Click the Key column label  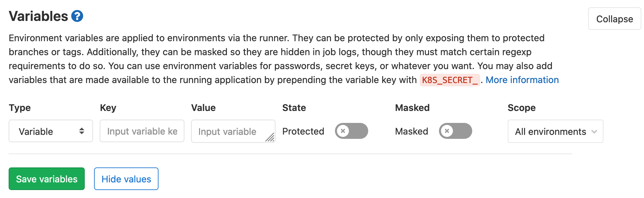tap(108, 108)
